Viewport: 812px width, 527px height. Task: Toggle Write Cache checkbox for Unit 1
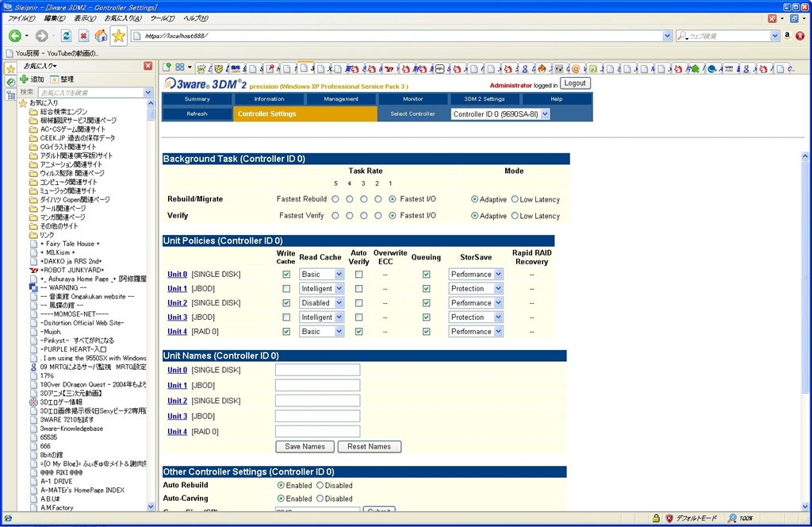286,289
